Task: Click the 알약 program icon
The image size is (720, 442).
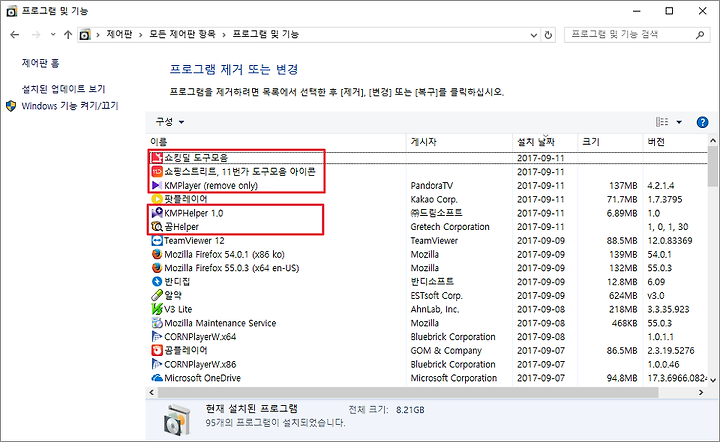Action: click(x=157, y=296)
